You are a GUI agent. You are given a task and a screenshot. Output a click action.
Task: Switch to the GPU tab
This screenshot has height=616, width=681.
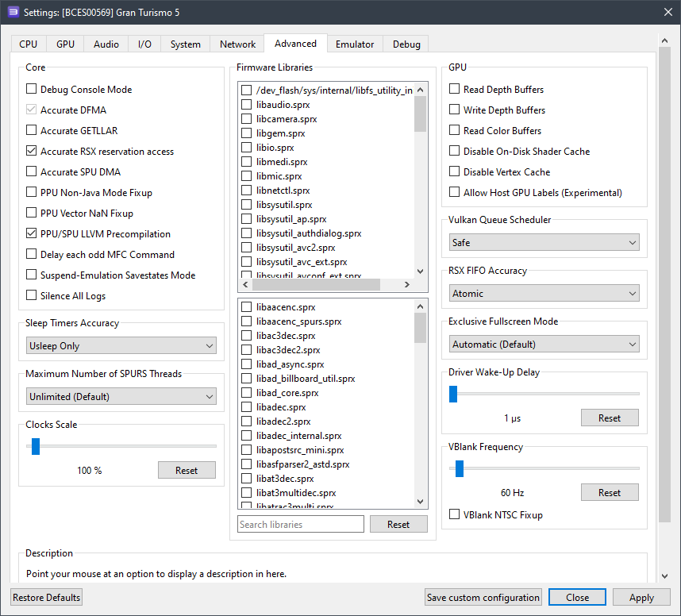pos(65,44)
